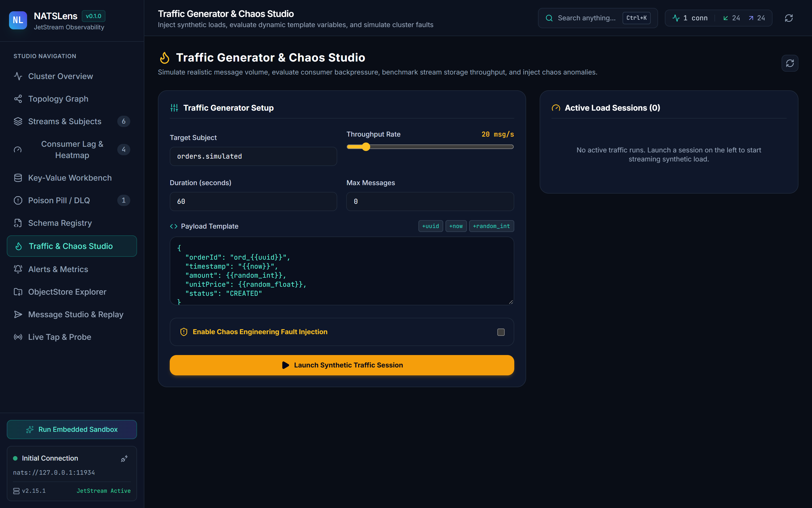The image size is (812, 508).
Task: Click the inbound arrow icon next to 24
Action: 726,18
